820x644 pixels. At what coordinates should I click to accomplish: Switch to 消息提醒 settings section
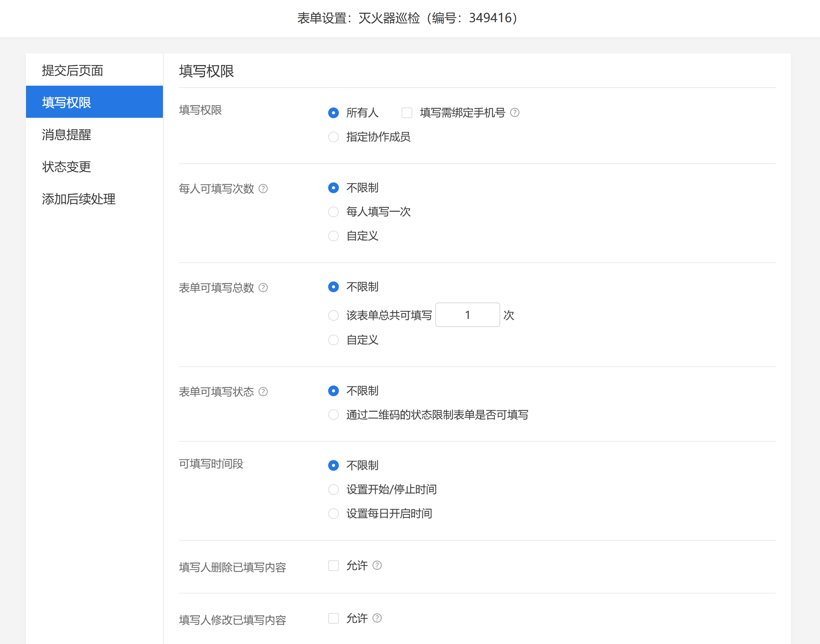coord(67,135)
